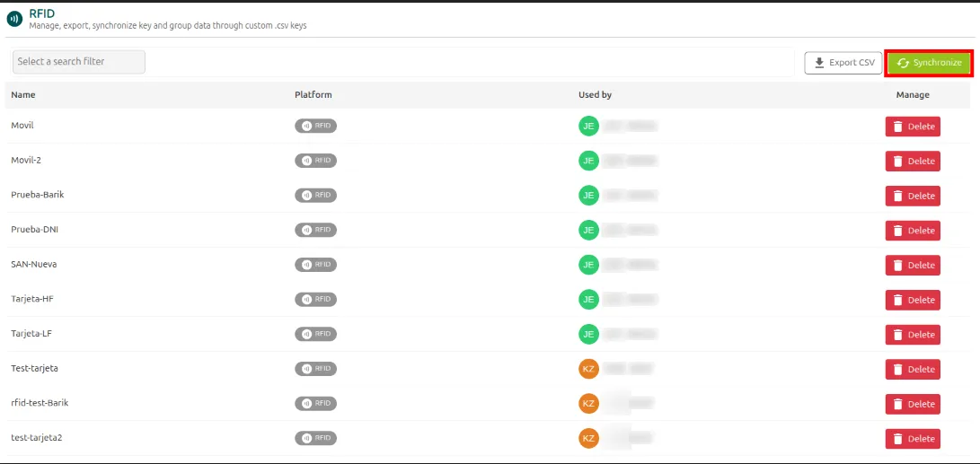Delete the Prueba-DNI key

(x=913, y=231)
